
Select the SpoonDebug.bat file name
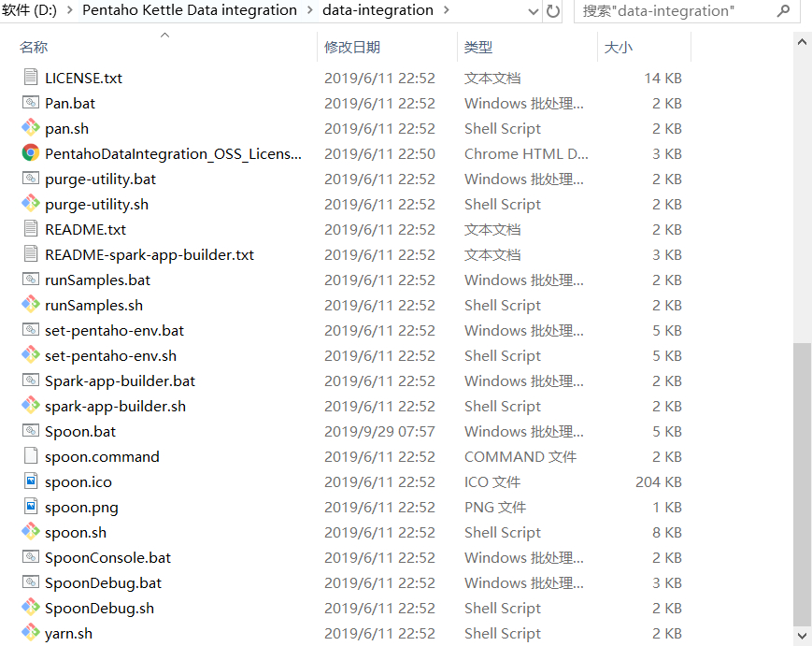[x=103, y=583]
